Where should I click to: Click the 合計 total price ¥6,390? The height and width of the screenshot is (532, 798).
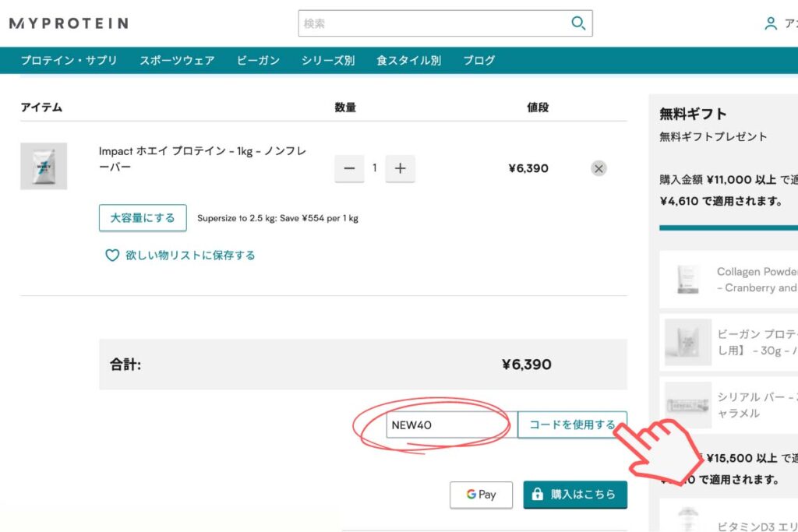(x=526, y=365)
